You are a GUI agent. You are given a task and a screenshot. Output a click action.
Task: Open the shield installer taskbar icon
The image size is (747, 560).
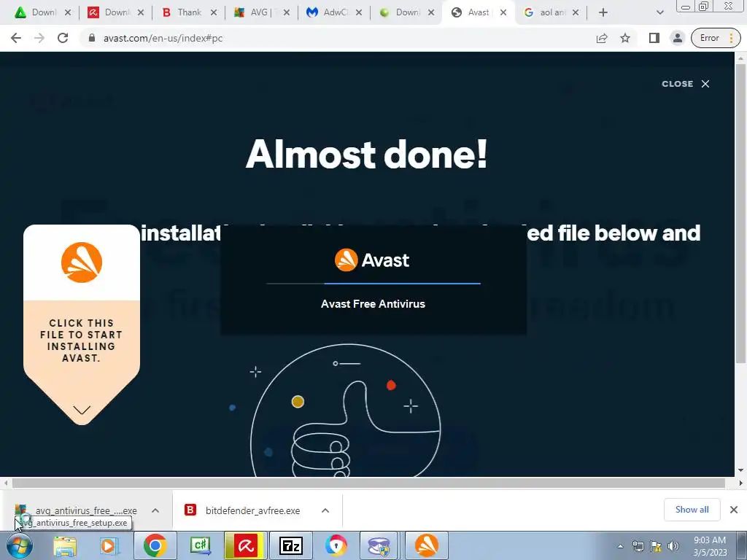pos(379,545)
